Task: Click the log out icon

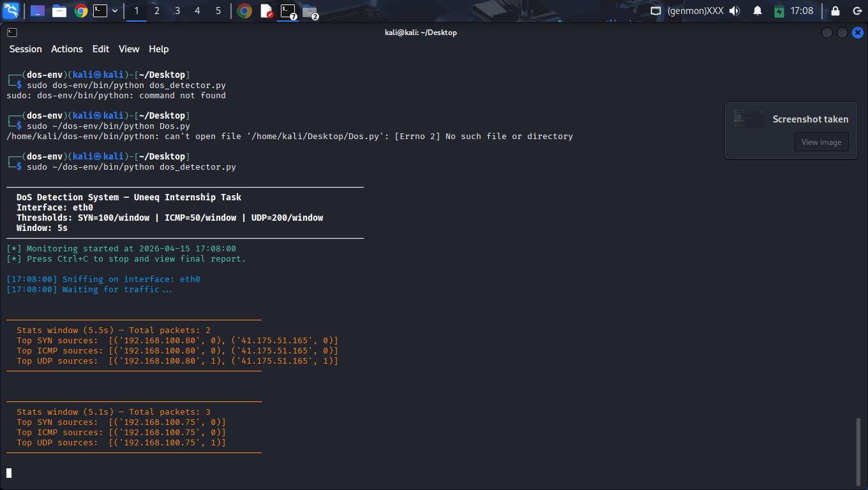Action: 857,11
